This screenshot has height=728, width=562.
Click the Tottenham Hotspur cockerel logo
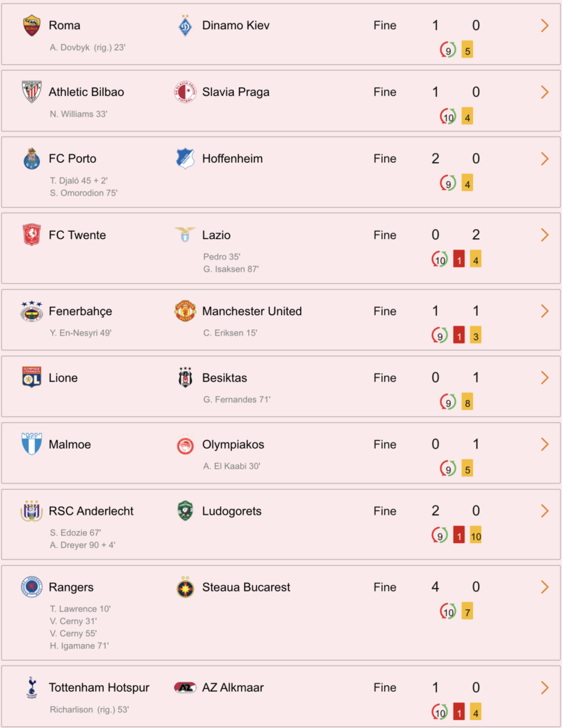coord(31,687)
